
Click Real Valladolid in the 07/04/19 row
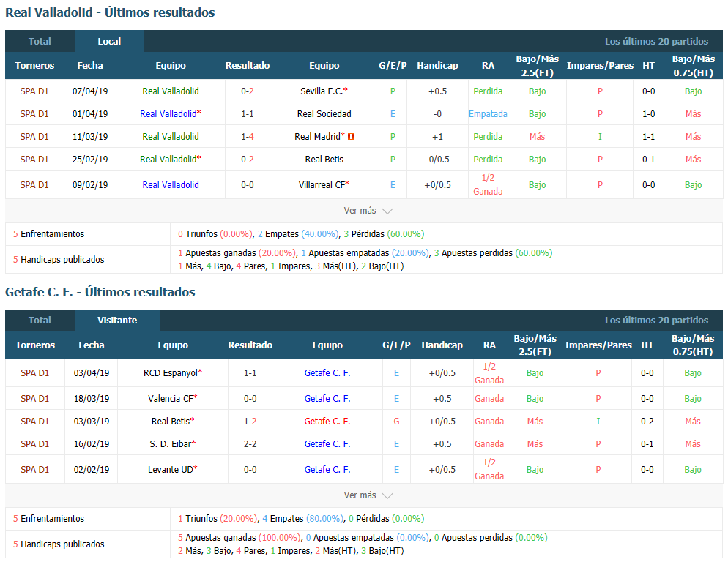tap(171, 91)
